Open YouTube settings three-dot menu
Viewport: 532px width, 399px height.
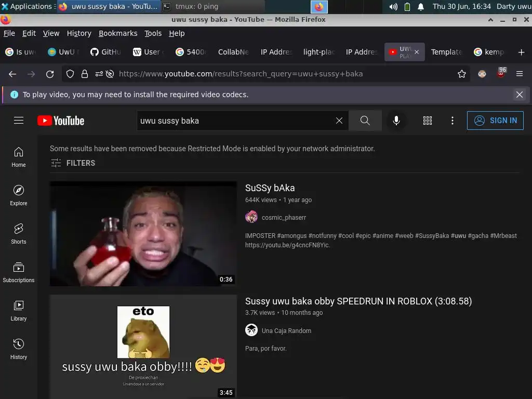point(453,121)
